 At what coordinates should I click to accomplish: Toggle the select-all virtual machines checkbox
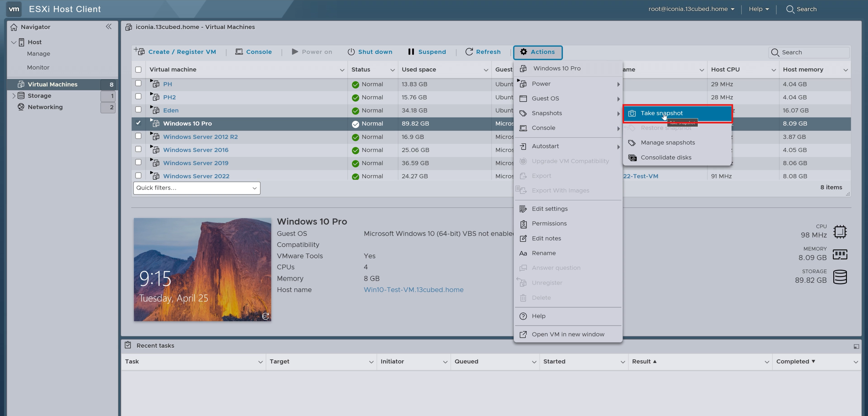(x=138, y=70)
